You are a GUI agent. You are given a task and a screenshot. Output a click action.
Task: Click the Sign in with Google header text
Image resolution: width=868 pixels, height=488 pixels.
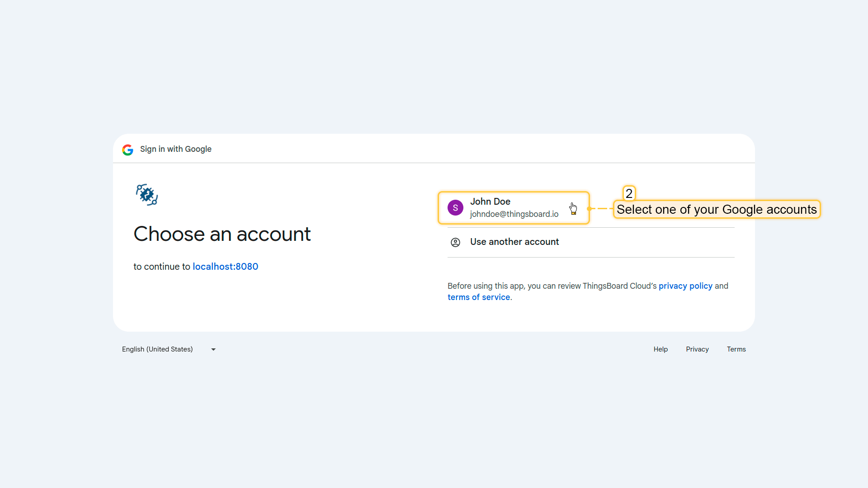click(x=175, y=149)
